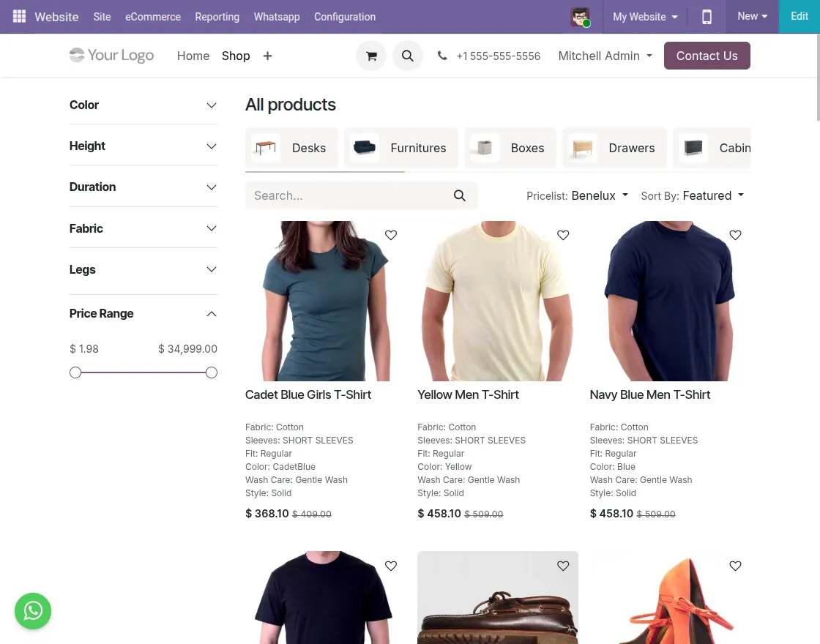Open the shopping cart
Viewport: 820px width, 644px height.
coord(371,56)
